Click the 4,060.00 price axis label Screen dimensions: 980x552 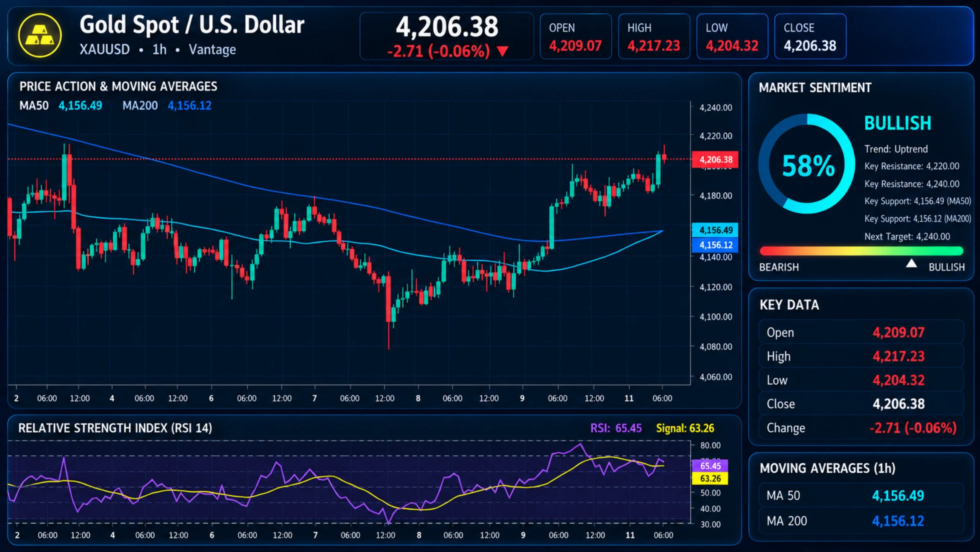point(715,377)
